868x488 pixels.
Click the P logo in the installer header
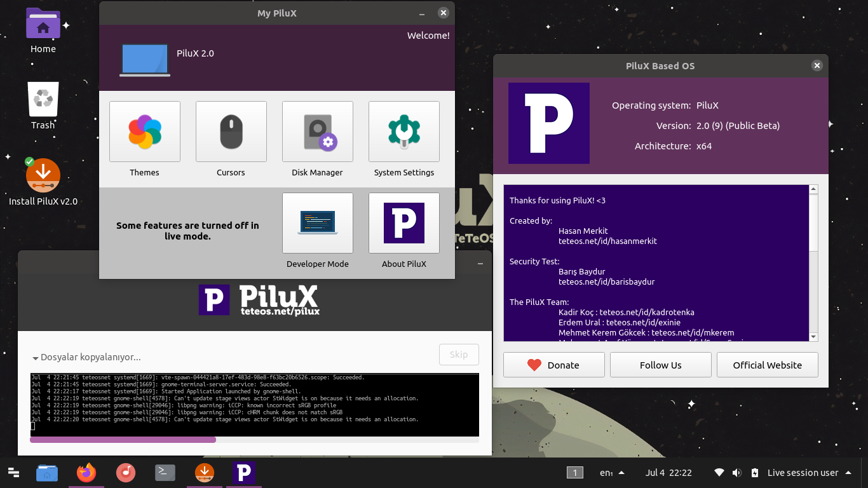click(214, 300)
